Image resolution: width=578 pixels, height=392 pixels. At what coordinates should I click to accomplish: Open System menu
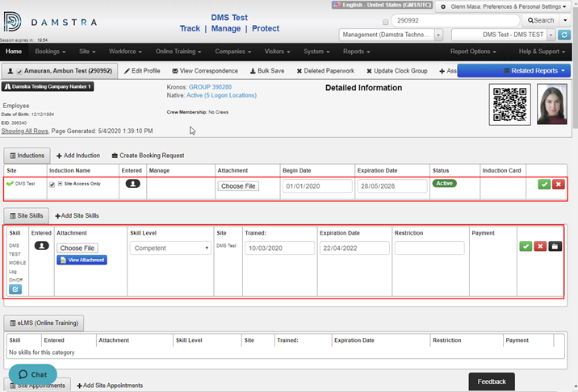(x=316, y=52)
